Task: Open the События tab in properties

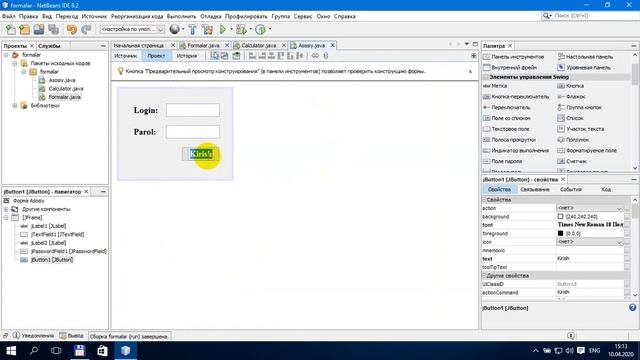Action: click(571, 189)
